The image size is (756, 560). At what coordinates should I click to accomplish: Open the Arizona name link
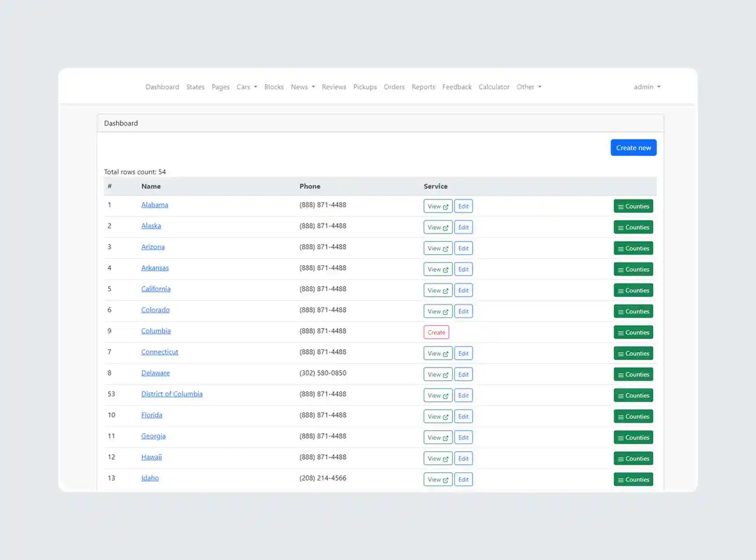[153, 247]
